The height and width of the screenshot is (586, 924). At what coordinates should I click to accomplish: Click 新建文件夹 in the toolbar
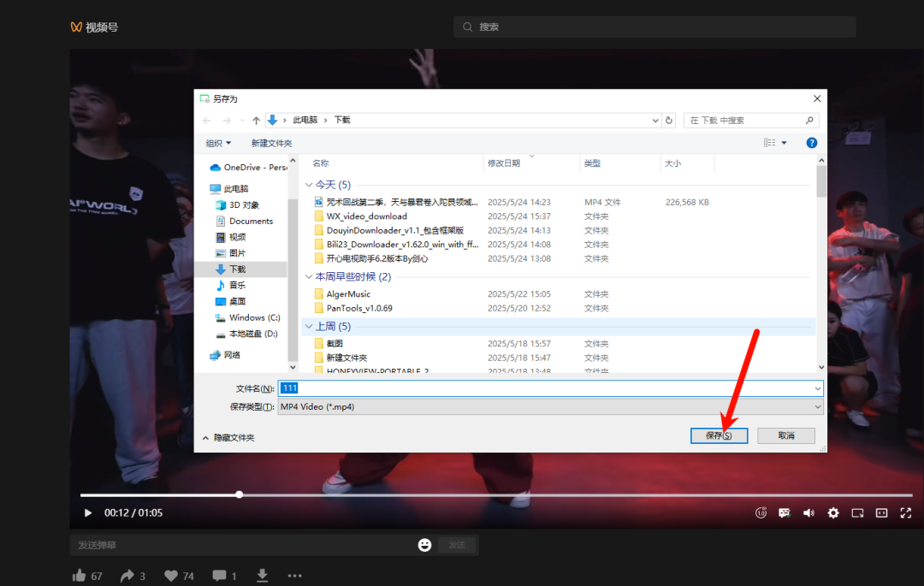tap(271, 143)
